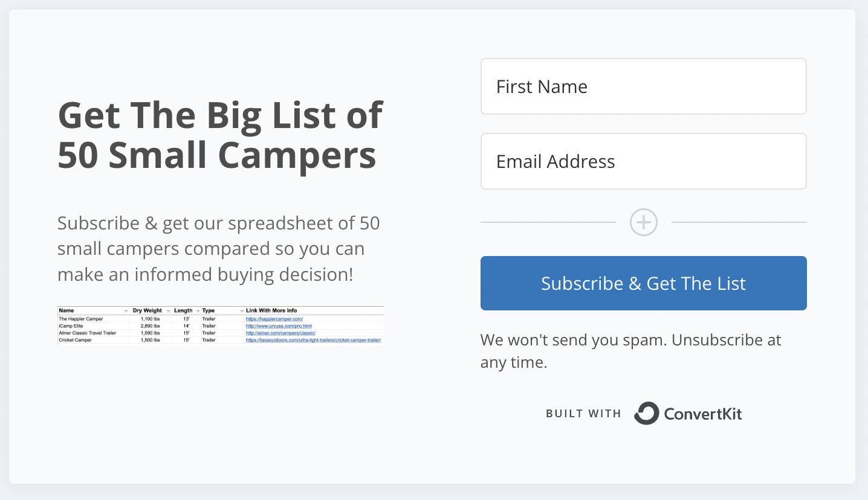868x500 pixels.
Task: Select the Dry Weight column header
Action: tap(146, 310)
